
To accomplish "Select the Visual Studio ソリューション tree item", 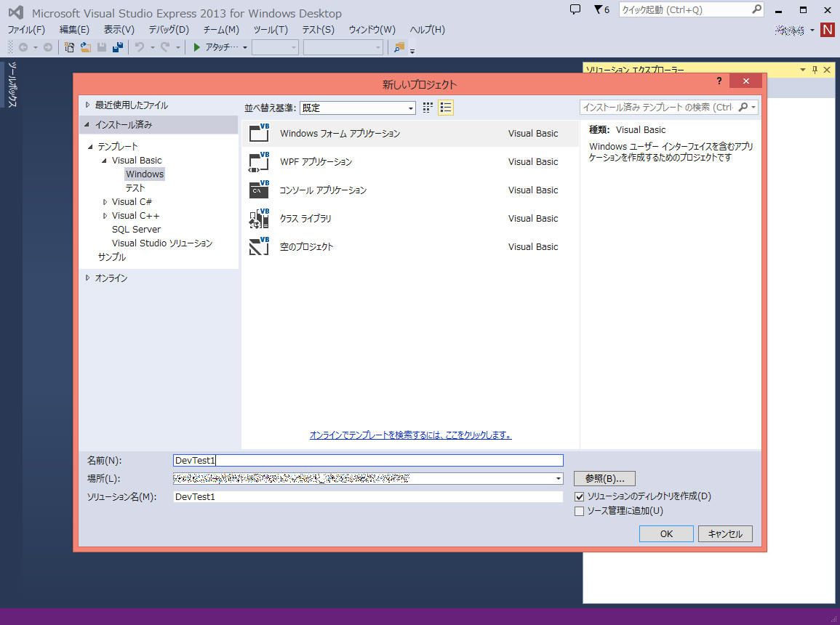I will pos(161,243).
